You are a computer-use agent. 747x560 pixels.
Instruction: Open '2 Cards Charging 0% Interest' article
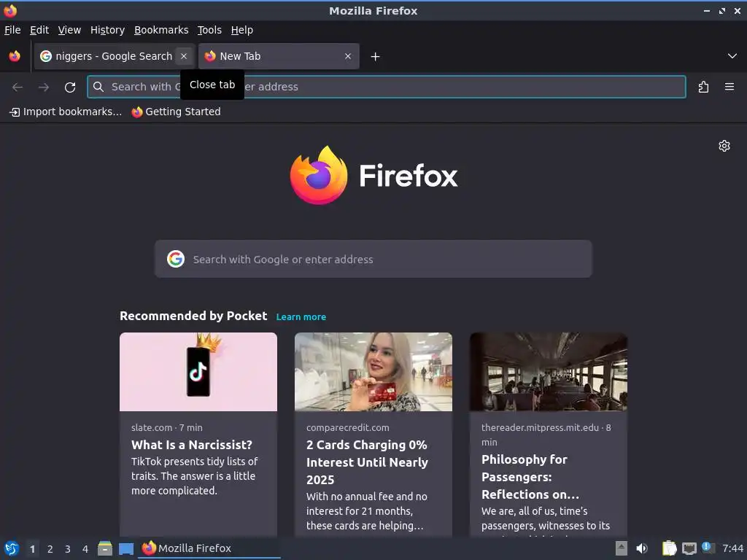(x=368, y=462)
